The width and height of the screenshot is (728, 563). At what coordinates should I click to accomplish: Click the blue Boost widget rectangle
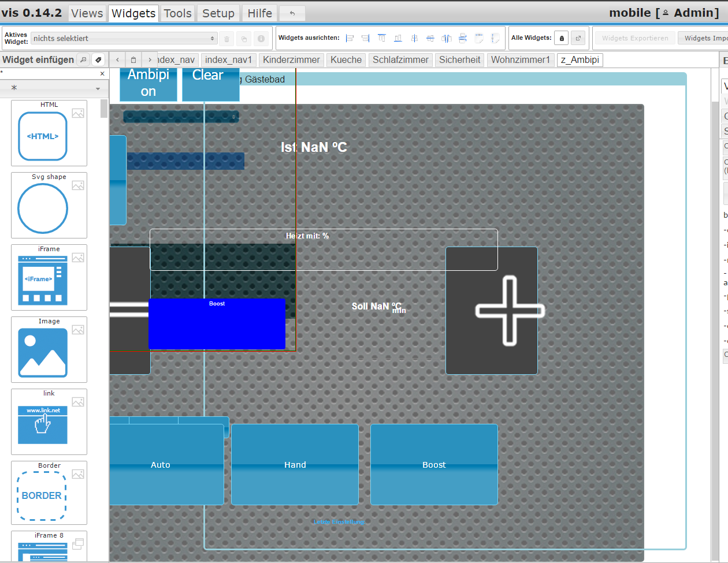pyautogui.click(x=217, y=324)
